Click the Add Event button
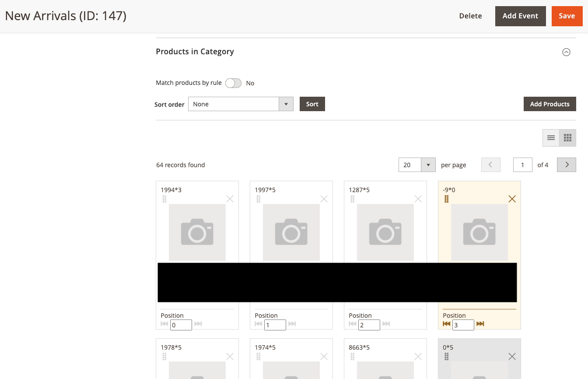The image size is (588, 379). coord(520,16)
